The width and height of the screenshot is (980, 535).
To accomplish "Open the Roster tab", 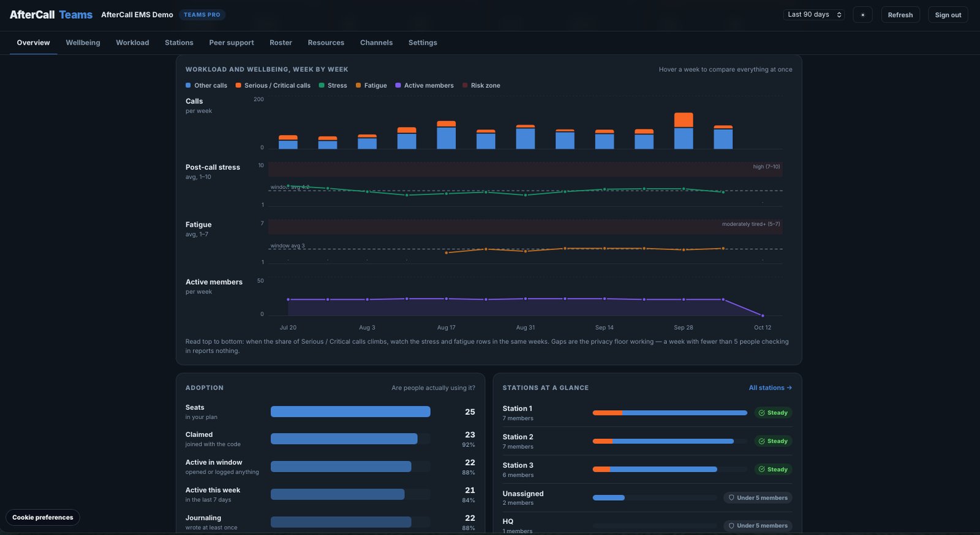I will 281,42.
